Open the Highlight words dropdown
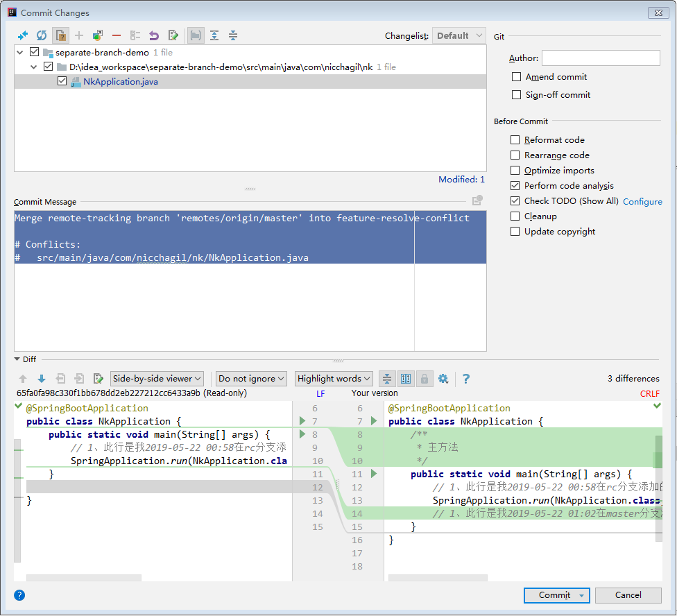This screenshot has width=677, height=616. pos(334,379)
